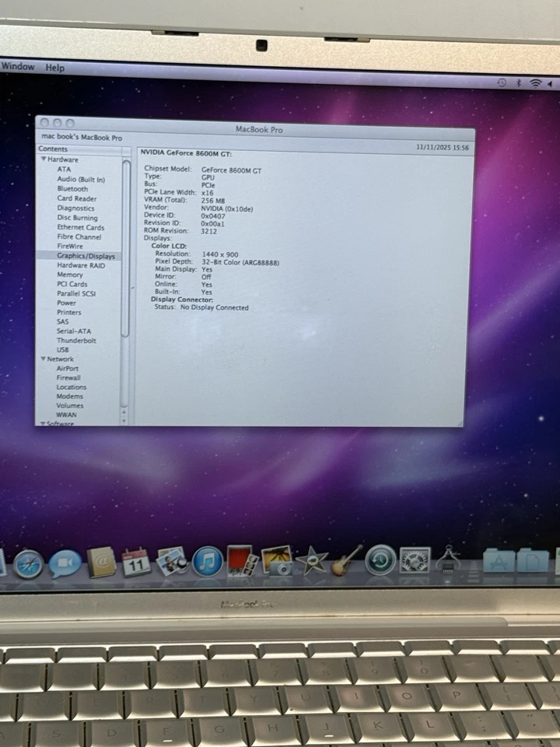Open the Applications folder stack
The image size is (560, 747).
499,560
